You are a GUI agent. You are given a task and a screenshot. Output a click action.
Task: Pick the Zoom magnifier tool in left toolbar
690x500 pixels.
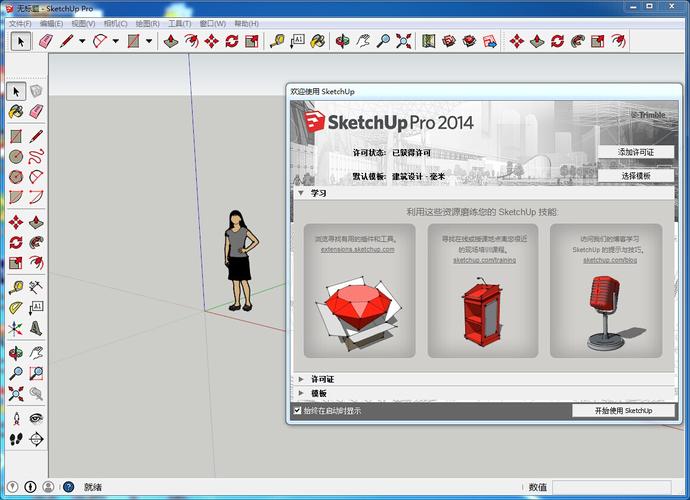pyautogui.click(x=16, y=373)
